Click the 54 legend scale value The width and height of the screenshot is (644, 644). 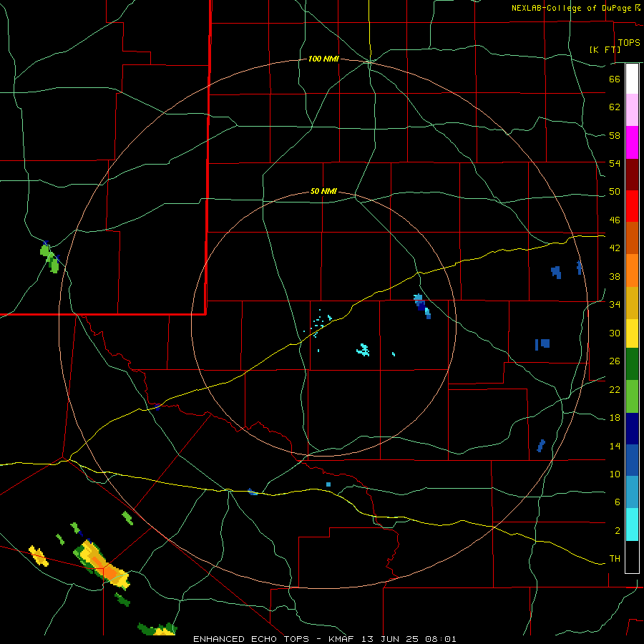click(615, 163)
